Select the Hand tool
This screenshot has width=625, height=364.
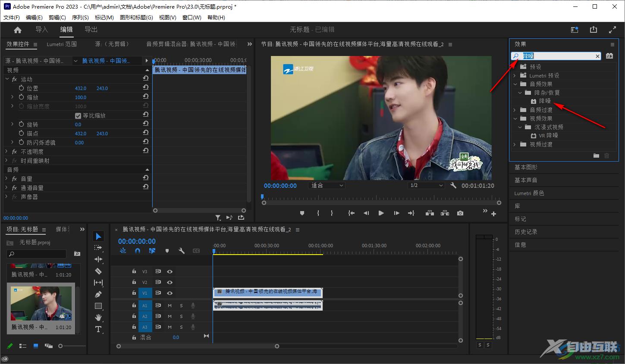pyautogui.click(x=98, y=317)
